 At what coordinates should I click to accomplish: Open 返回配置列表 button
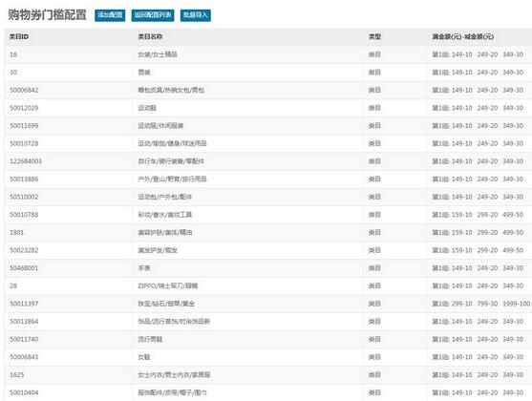coord(153,15)
